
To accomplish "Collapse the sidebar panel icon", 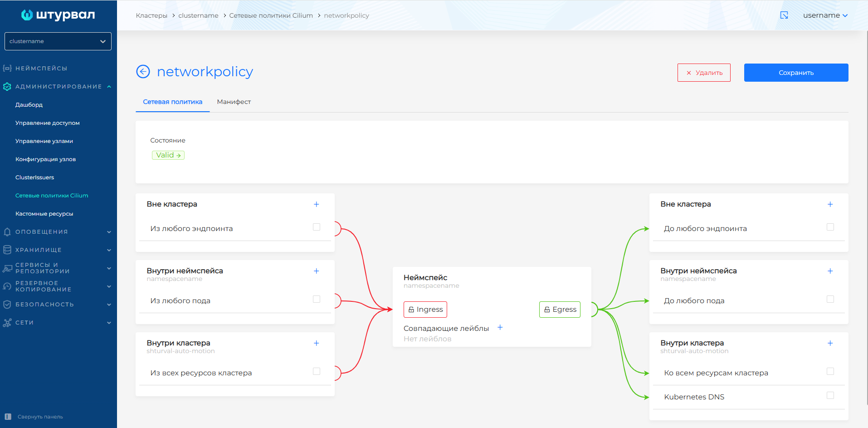I will 8,417.
